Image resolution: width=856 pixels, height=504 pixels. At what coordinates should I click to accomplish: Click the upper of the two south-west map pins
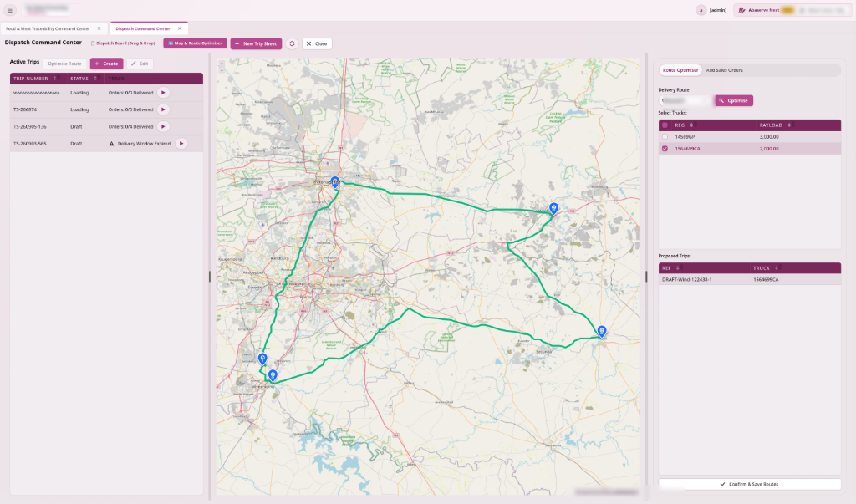[262, 359]
